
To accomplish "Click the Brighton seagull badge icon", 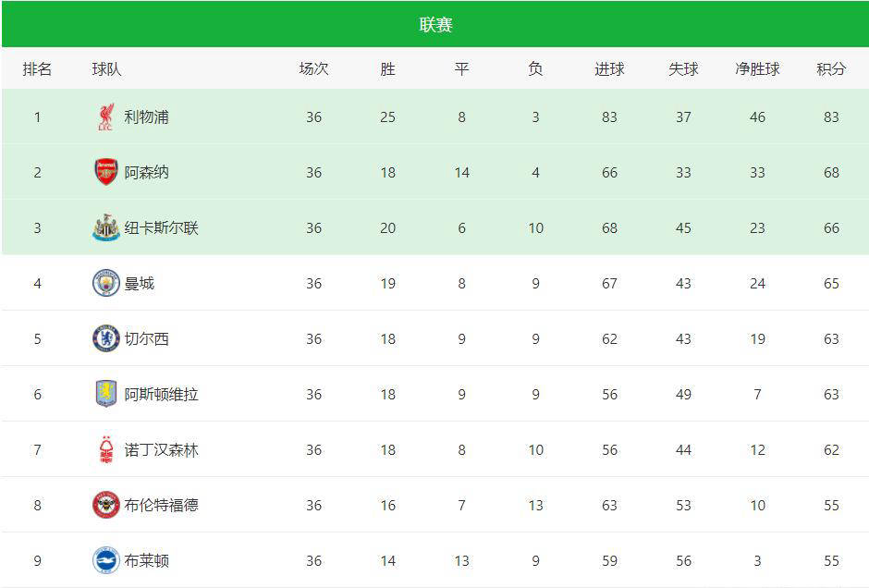I will click(106, 560).
